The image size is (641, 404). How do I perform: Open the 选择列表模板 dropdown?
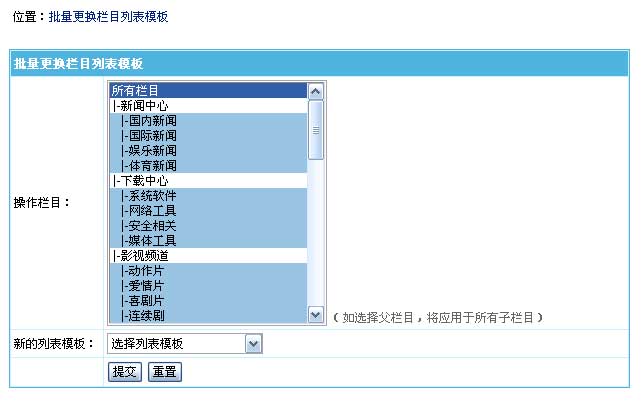[x=185, y=344]
